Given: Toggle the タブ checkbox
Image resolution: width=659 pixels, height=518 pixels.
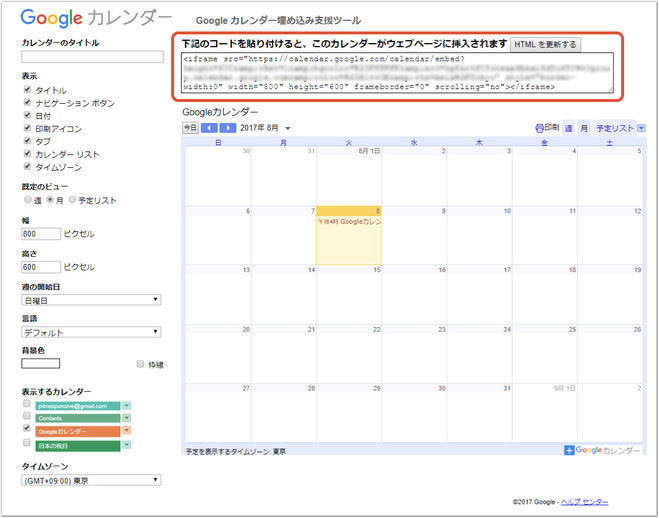Looking at the screenshot, I should coord(27,140).
